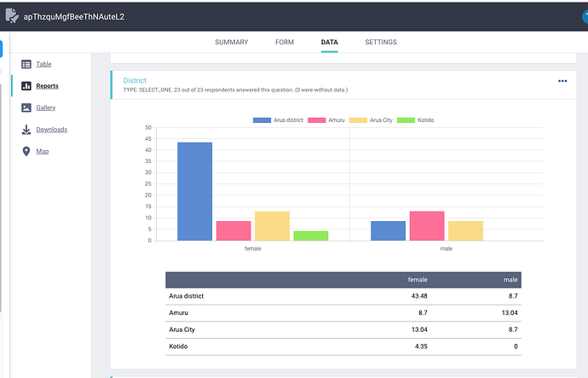This screenshot has width=588, height=378.
Task: Open the District report three-dots menu
Action: coord(562,81)
